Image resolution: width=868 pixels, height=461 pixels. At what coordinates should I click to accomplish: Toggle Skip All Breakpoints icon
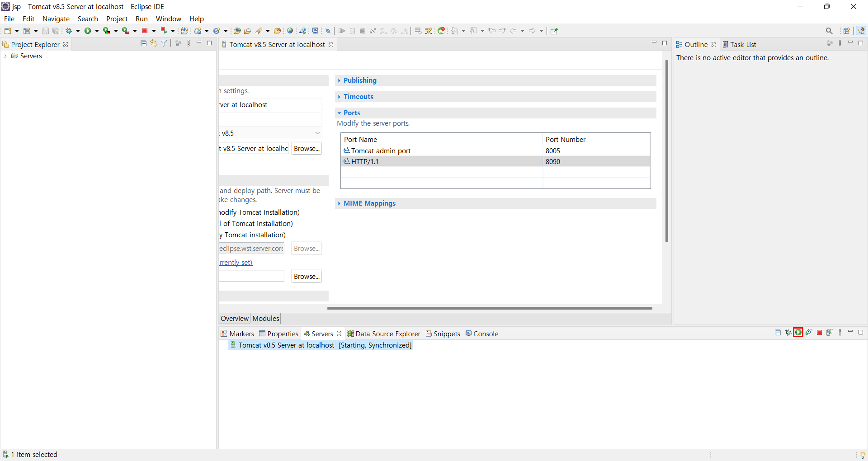tap(328, 31)
